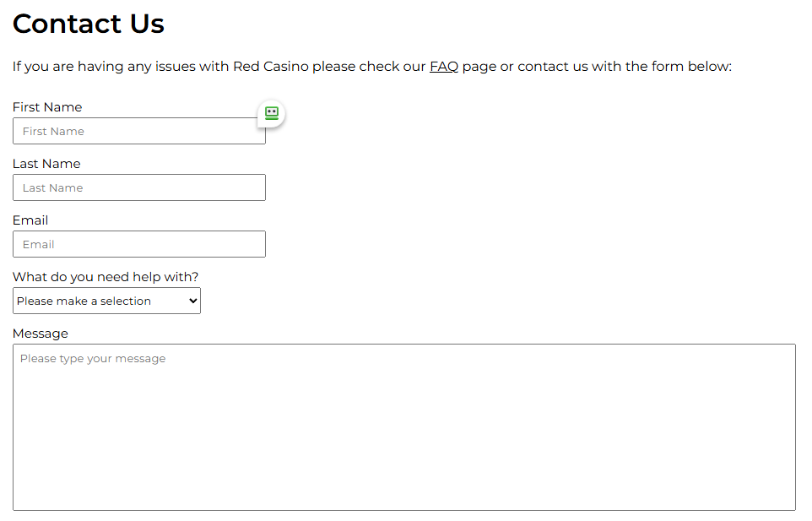Image resolution: width=812 pixels, height=521 pixels.
Task: Click the "Last Name" field label
Action: pyautogui.click(x=46, y=164)
